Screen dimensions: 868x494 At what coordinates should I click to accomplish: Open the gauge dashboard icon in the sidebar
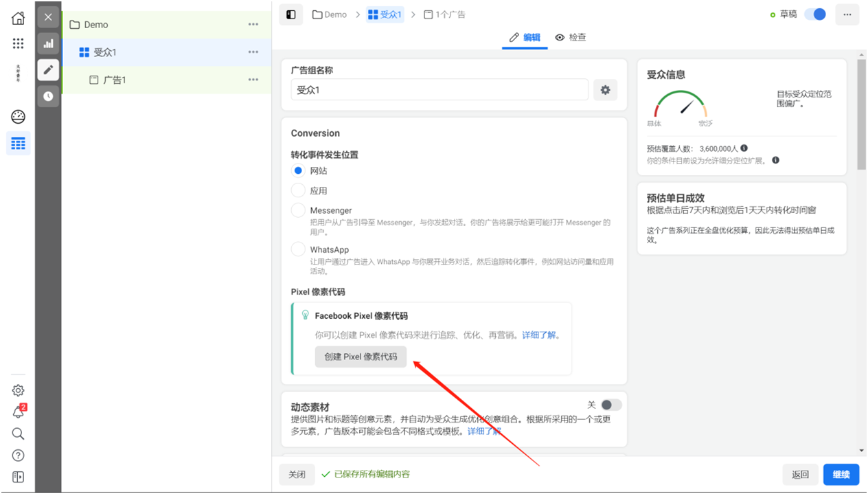coord(18,117)
